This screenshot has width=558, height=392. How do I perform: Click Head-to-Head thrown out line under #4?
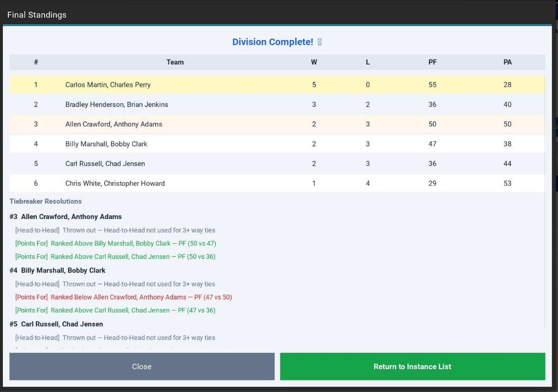(115, 284)
